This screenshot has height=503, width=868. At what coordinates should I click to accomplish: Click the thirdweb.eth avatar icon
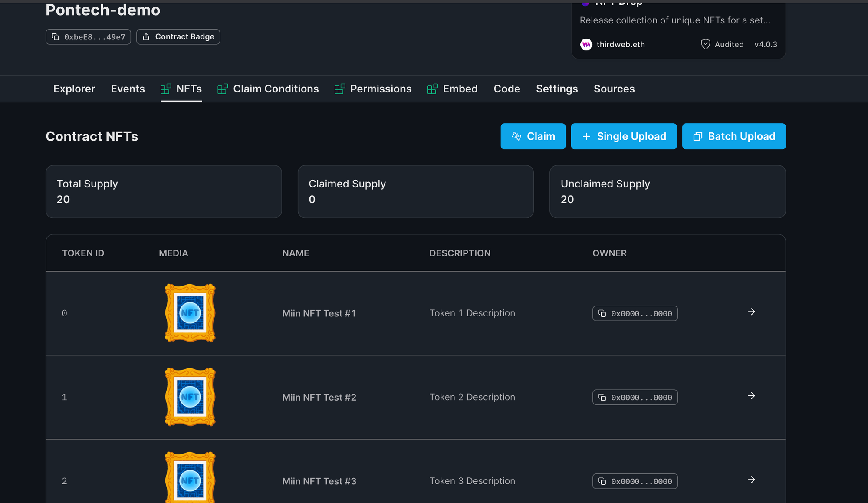click(586, 44)
